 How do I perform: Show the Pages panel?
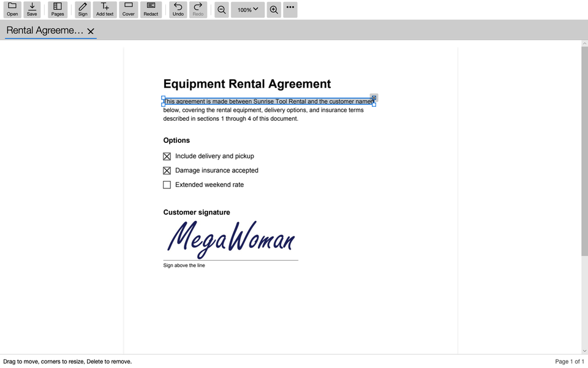tap(58, 9)
